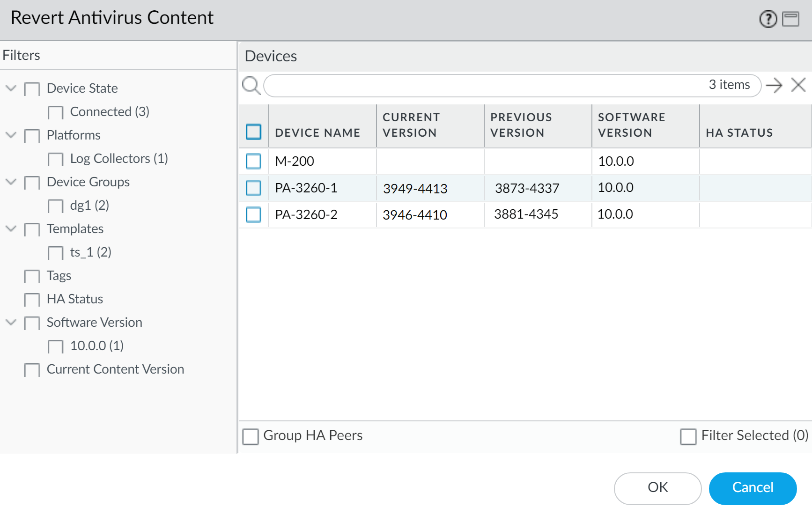Collapse the Device State filter group
This screenshot has width=812, height=522.
pos(11,88)
